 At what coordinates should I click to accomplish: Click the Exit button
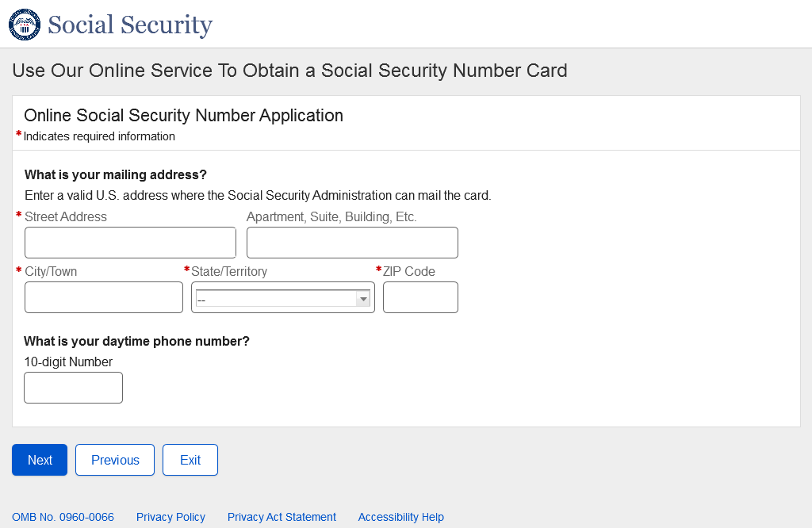[x=190, y=460]
